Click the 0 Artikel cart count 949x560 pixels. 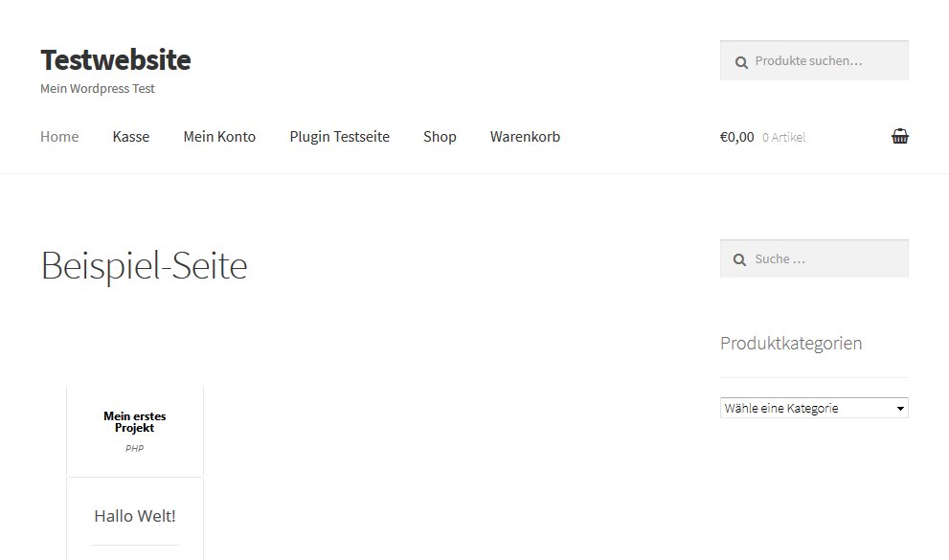pos(783,138)
